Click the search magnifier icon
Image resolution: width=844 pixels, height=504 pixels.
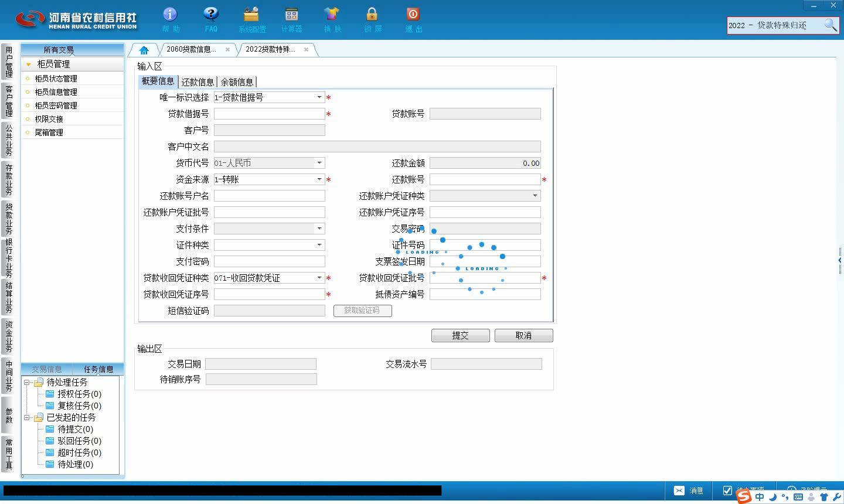(831, 25)
